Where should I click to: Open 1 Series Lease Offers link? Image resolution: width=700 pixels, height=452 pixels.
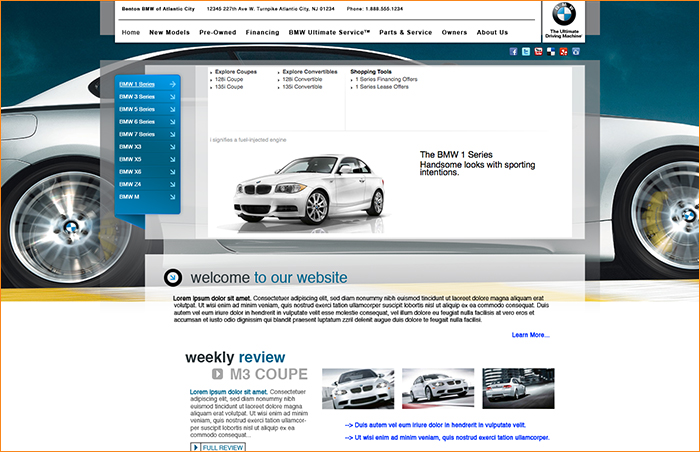coord(382,87)
